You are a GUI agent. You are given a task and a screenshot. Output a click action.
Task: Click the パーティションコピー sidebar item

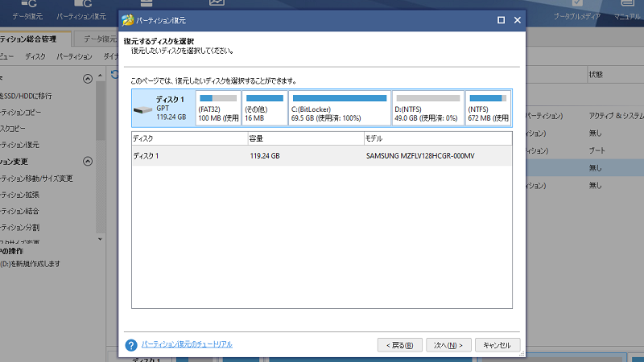21,113
